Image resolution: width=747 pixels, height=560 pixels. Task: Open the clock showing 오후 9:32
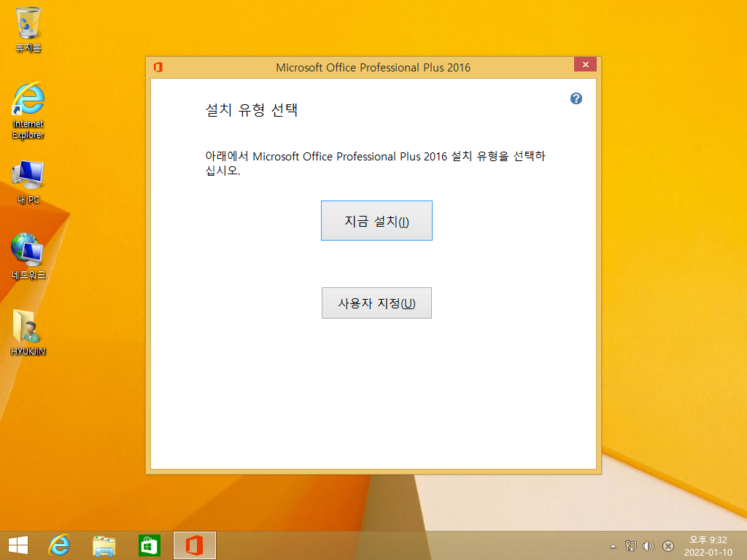pyautogui.click(x=708, y=545)
